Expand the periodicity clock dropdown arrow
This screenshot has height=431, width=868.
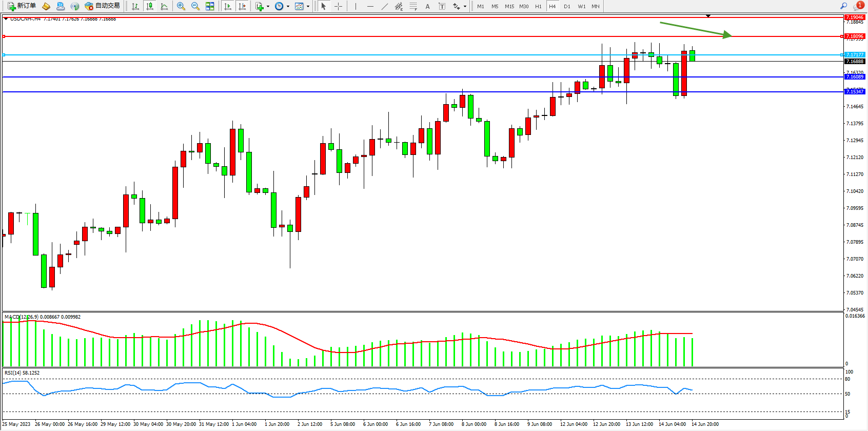pos(288,7)
